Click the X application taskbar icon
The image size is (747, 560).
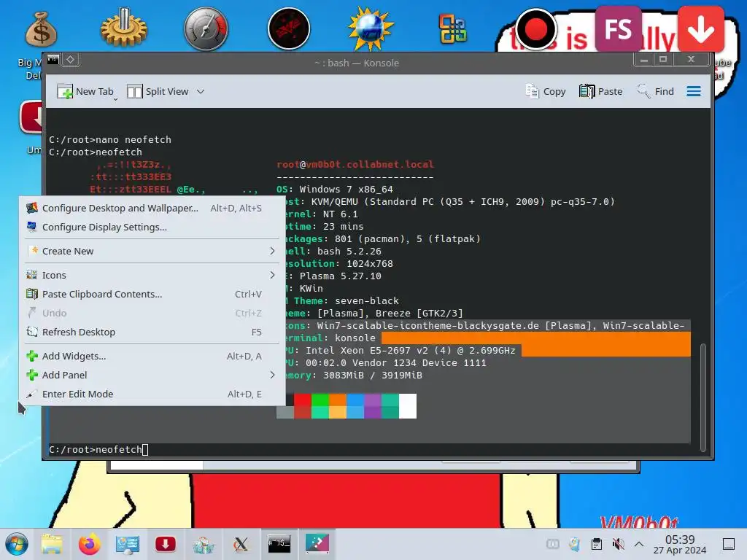(241, 544)
